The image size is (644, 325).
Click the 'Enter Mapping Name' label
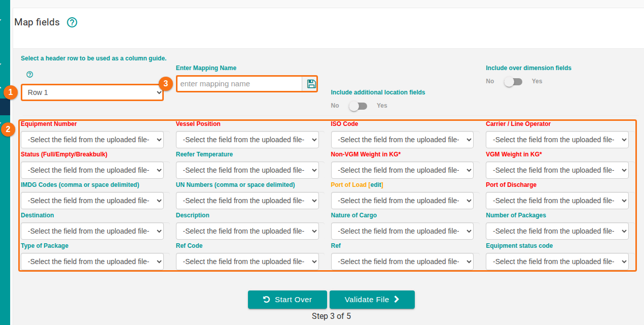click(206, 68)
